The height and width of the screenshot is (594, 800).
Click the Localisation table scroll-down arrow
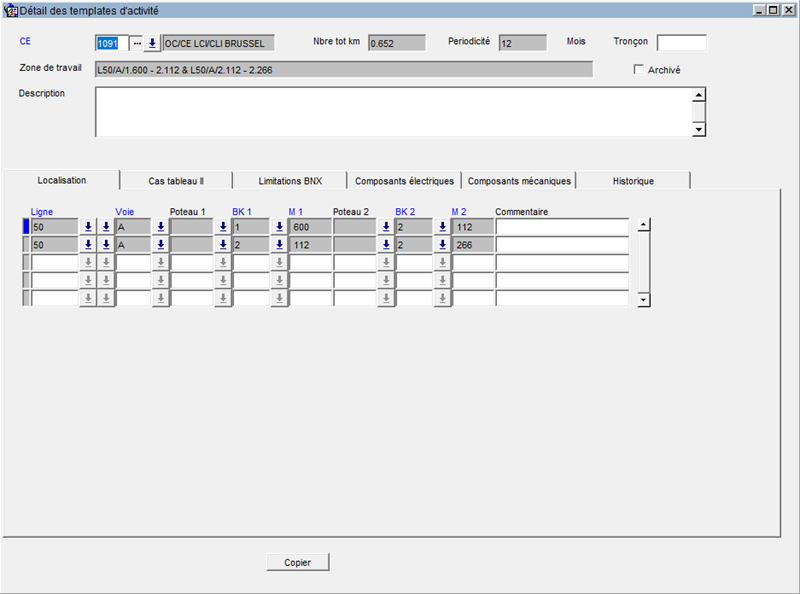coord(644,300)
